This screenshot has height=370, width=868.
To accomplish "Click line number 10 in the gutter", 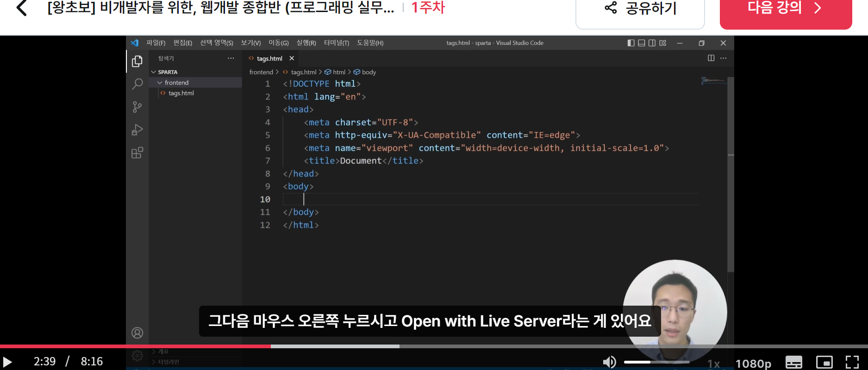I will point(265,199).
